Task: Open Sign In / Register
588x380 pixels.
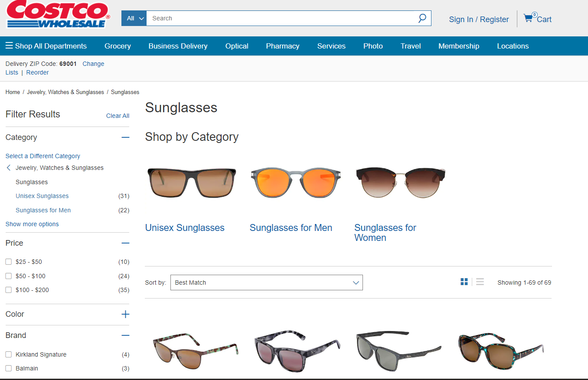Action: pos(479,19)
